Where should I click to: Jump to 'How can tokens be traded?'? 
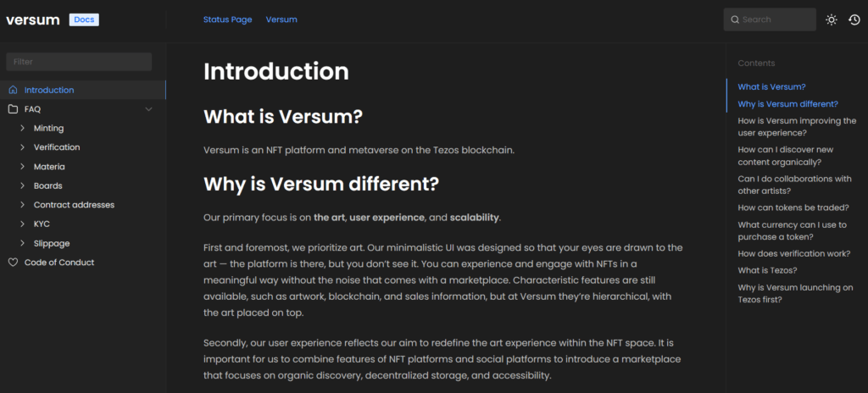tap(793, 208)
